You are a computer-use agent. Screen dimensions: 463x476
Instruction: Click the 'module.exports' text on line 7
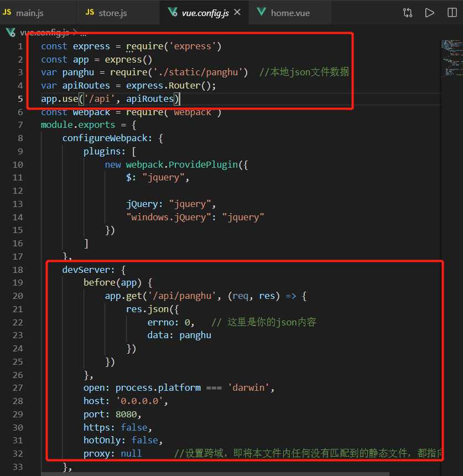pos(78,125)
